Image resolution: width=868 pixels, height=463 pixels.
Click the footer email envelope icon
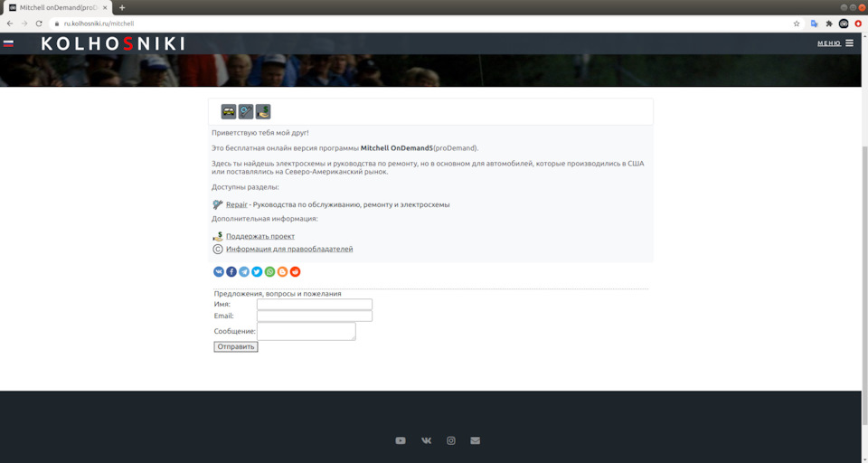(475, 440)
